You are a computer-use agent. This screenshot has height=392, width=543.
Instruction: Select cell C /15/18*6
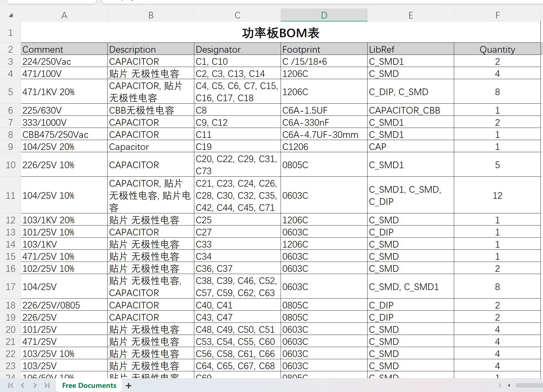[324, 61]
